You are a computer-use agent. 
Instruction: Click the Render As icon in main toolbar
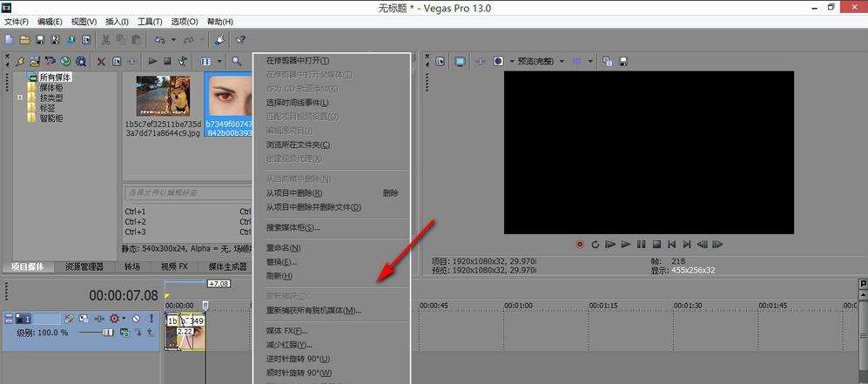(x=71, y=40)
